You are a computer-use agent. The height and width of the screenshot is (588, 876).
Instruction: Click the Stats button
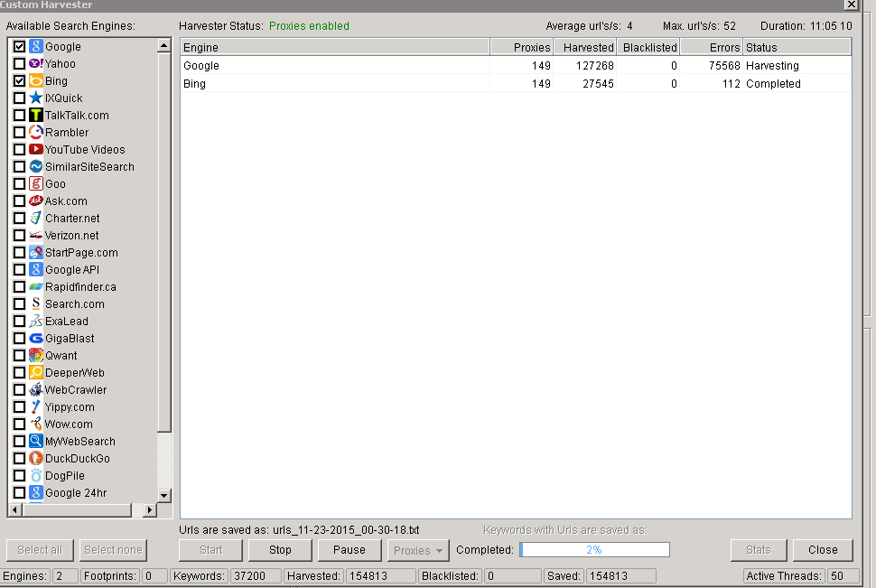[758, 550]
